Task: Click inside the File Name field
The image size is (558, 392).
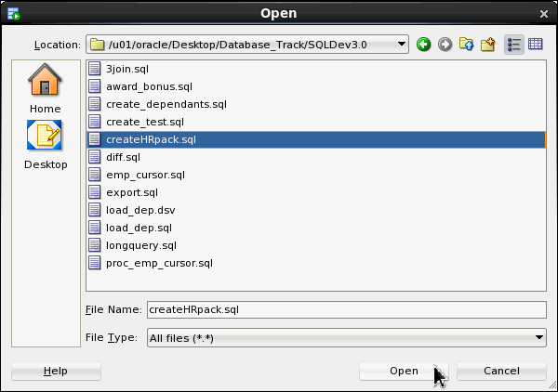Action: pos(347,309)
